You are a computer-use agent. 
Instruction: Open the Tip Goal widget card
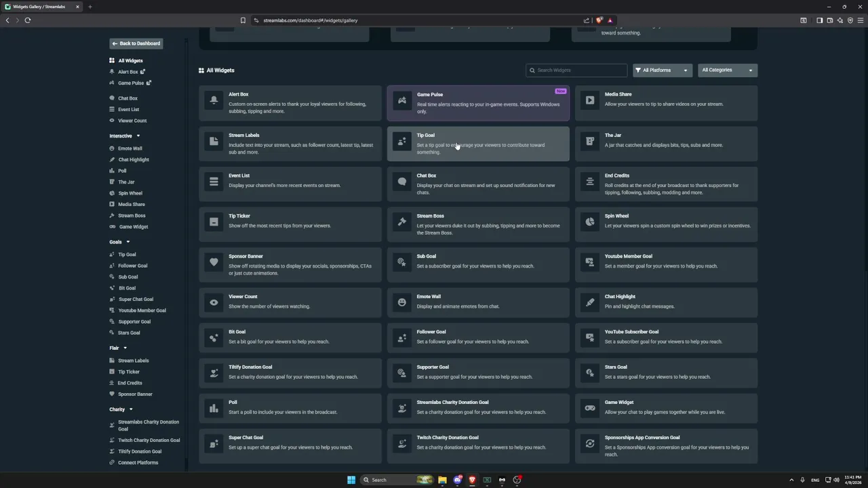(x=478, y=143)
